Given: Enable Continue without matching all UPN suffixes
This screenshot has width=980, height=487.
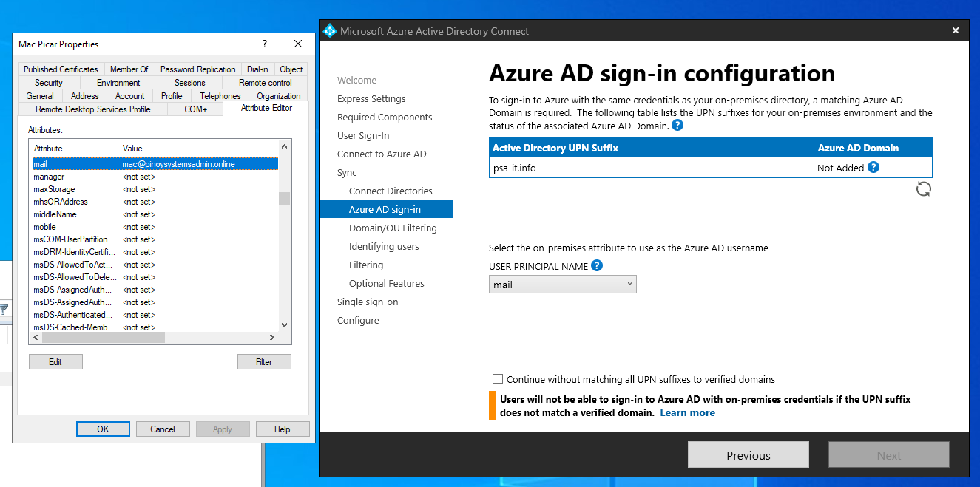Looking at the screenshot, I should (498, 379).
